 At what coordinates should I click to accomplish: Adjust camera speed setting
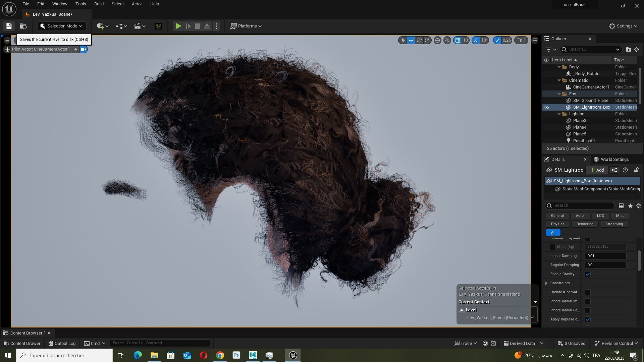(522, 40)
